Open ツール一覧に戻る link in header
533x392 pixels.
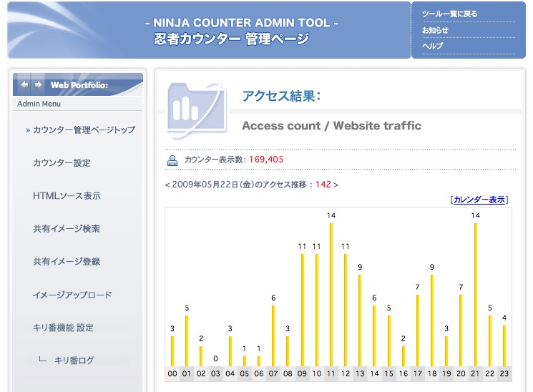point(449,14)
